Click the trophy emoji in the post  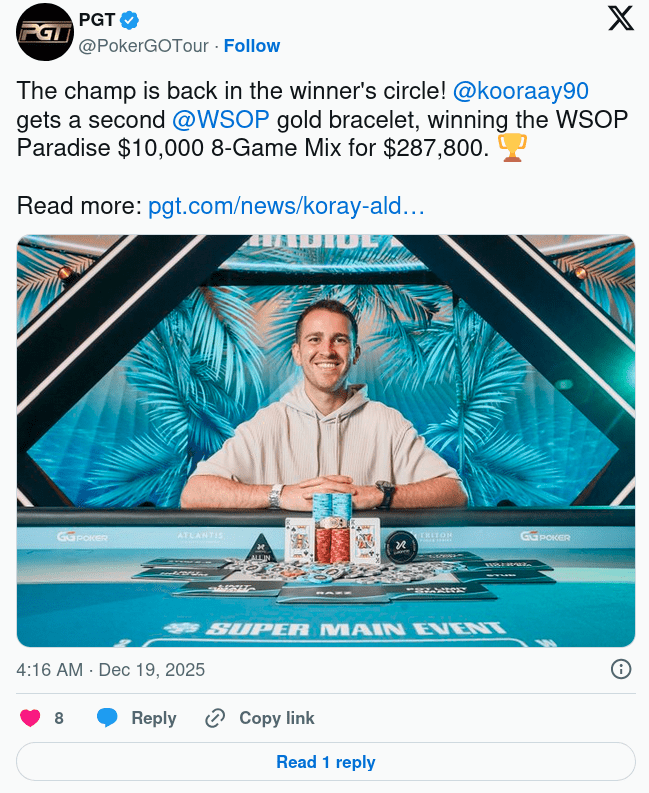click(x=511, y=148)
